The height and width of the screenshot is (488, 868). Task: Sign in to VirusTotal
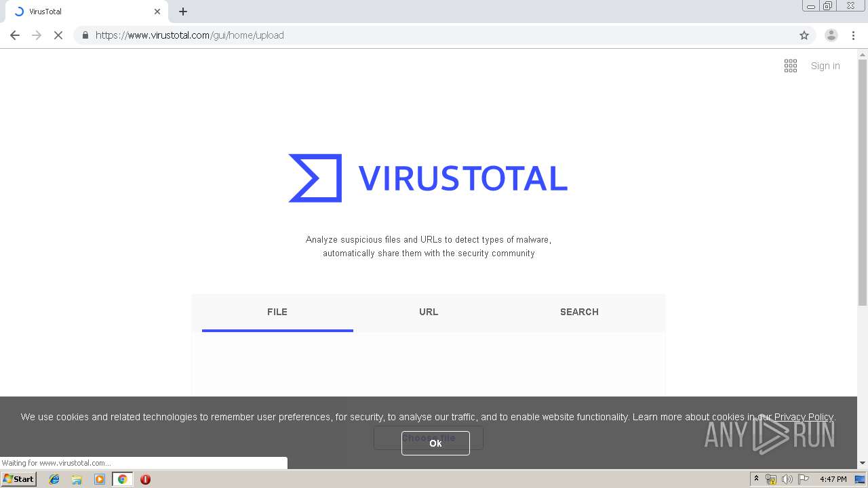point(825,66)
